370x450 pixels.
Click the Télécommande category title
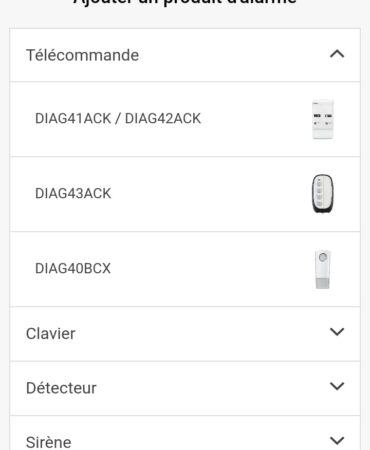[82, 55]
